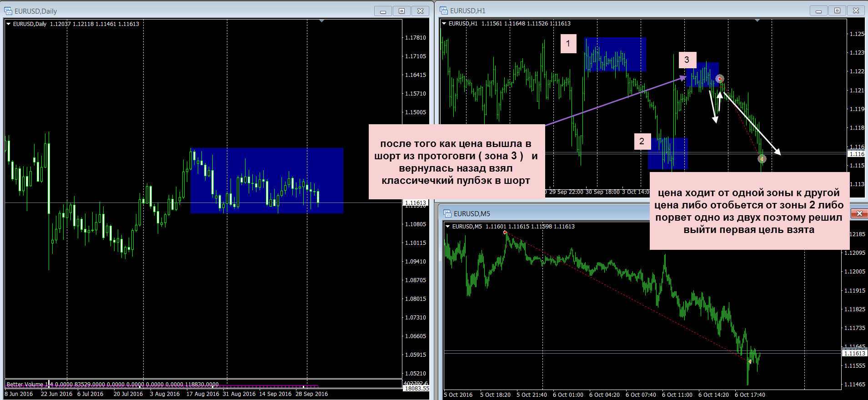The height and width of the screenshot is (400, 868).
Task: Maximize the EURUSD,Daily chart window
Action: click(401, 11)
